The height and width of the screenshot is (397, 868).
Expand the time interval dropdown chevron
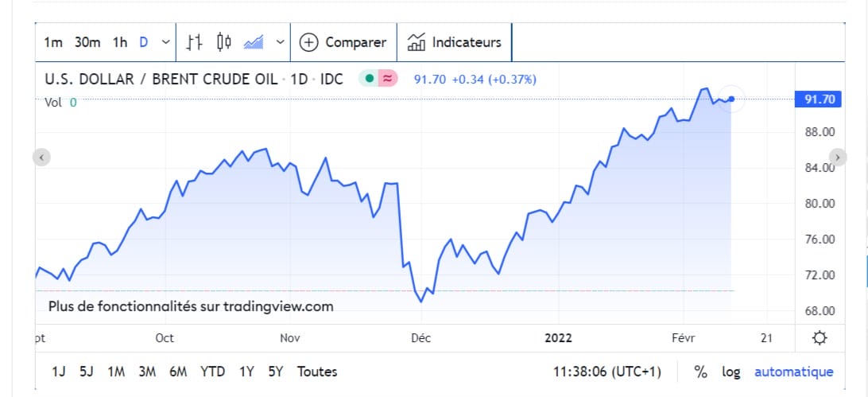(x=165, y=42)
